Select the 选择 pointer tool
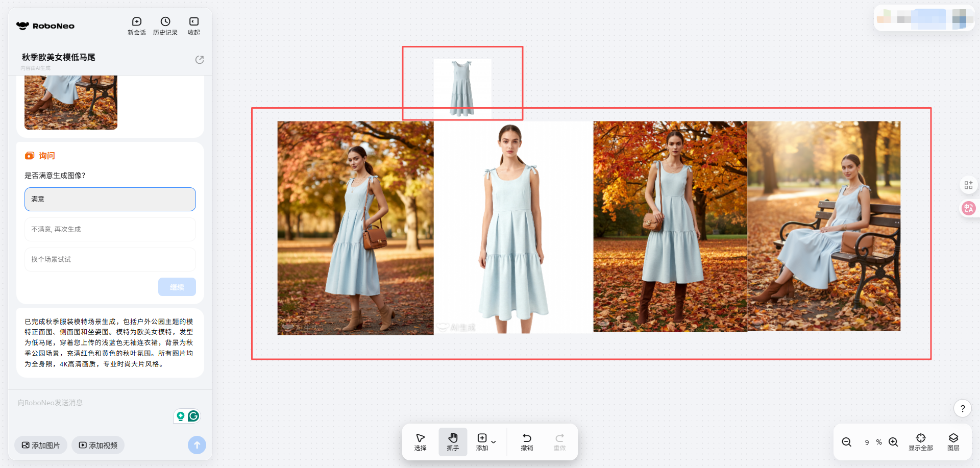Screen dimensions: 980x468 (420, 441)
